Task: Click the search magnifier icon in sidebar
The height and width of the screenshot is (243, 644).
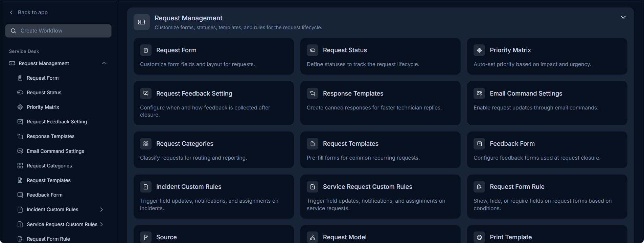Action: [14, 31]
